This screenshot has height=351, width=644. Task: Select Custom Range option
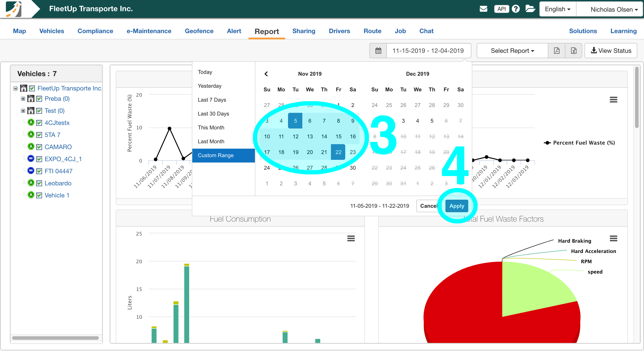pyautogui.click(x=224, y=155)
